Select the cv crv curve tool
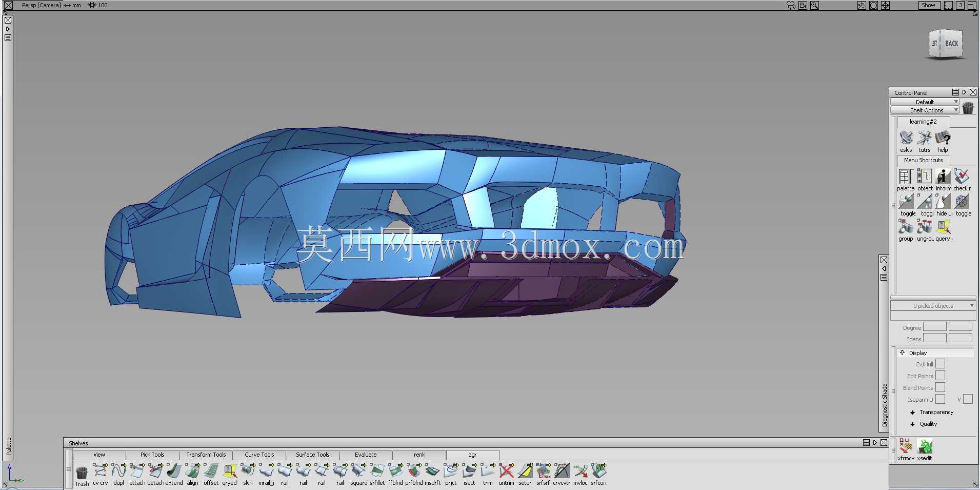This screenshot has height=490, width=980. coord(101,471)
